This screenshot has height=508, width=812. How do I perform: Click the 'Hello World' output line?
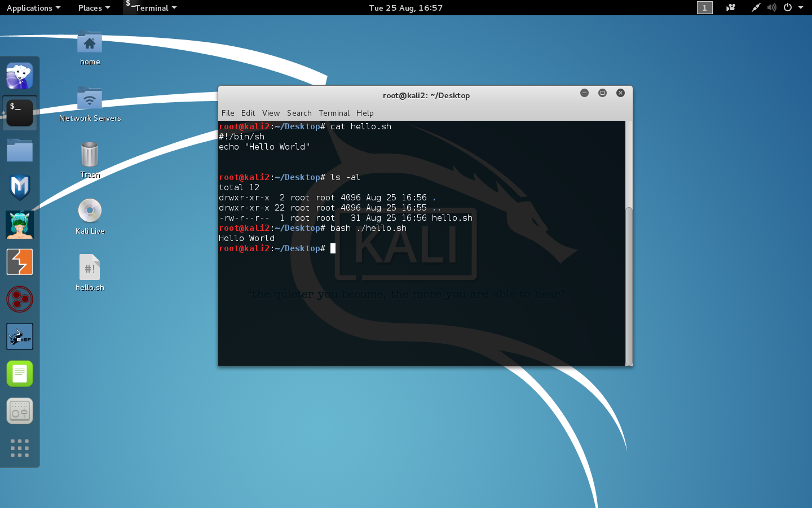coord(246,238)
